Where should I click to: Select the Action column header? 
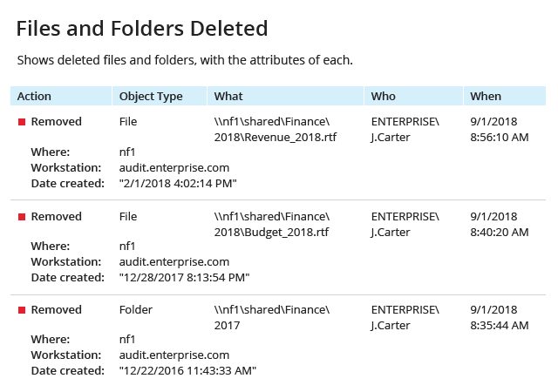[x=61, y=96]
